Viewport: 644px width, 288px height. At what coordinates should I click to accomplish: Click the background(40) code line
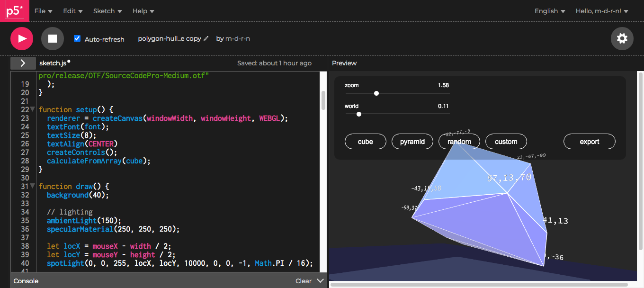pos(78,195)
